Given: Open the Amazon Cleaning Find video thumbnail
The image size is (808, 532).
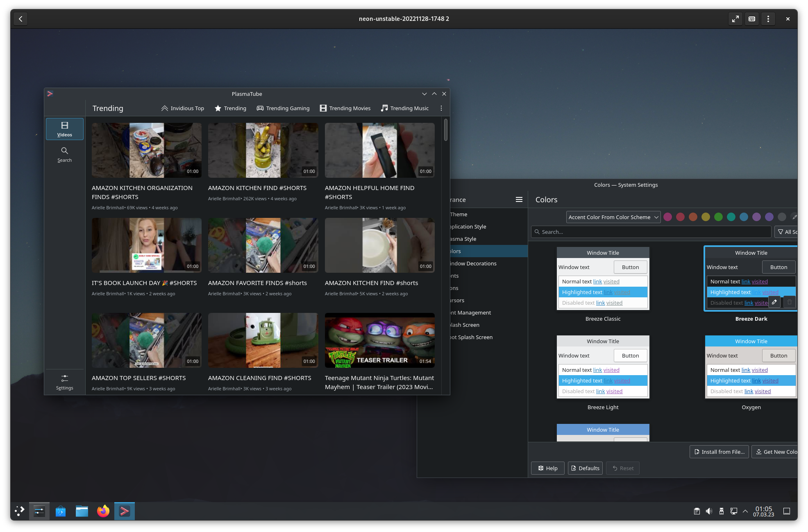Looking at the screenshot, I should 263,340.
